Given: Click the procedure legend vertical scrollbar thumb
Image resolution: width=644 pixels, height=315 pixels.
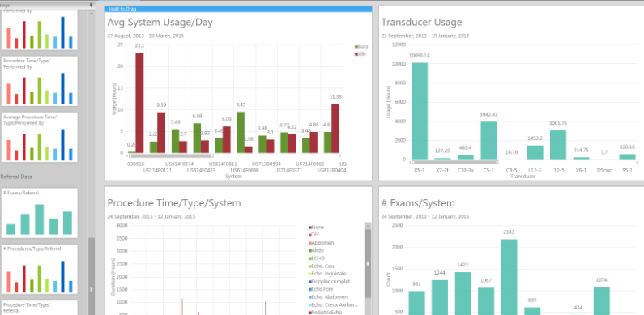Looking at the screenshot, I should [x=368, y=264].
